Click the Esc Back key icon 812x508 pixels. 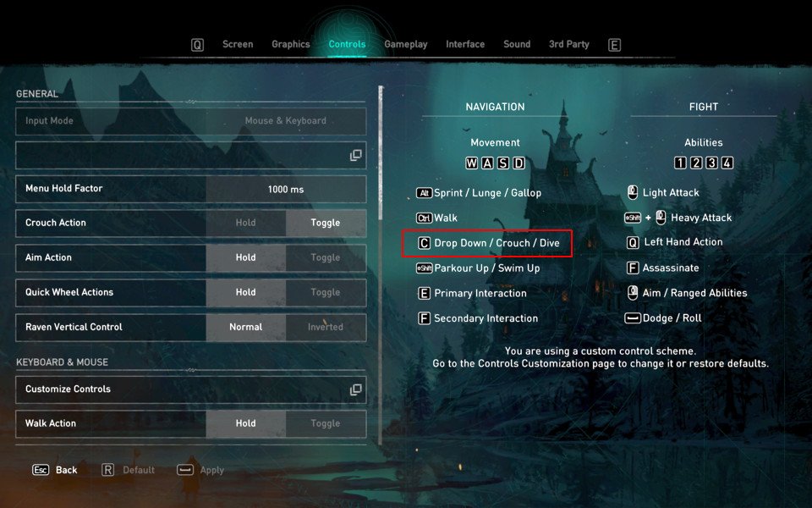[x=41, y=470]
